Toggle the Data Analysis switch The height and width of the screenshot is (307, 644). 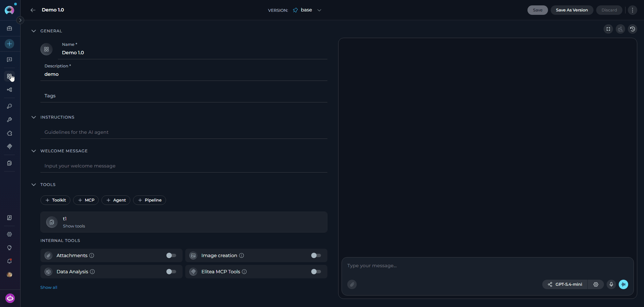coord(171,272)
